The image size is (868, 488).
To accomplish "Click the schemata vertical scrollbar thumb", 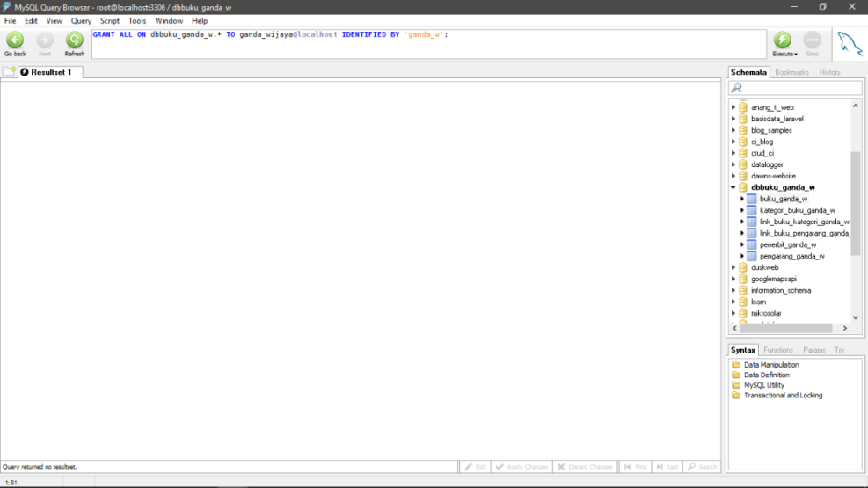I will pos(856,202).
